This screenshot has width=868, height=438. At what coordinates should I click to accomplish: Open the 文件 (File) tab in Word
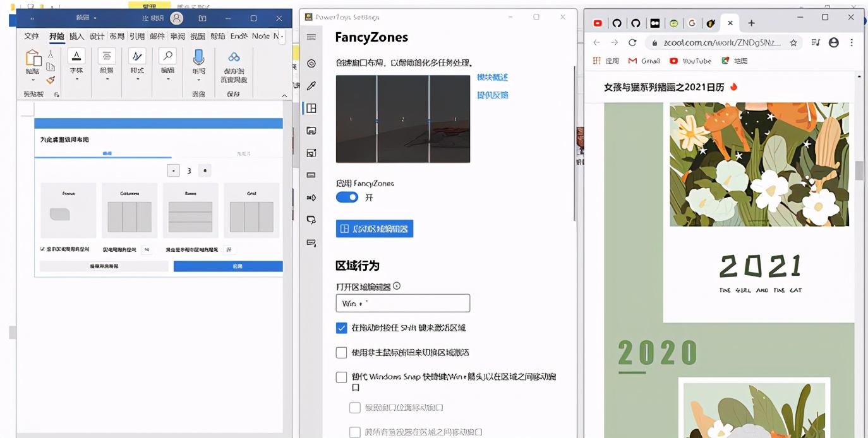31,37
